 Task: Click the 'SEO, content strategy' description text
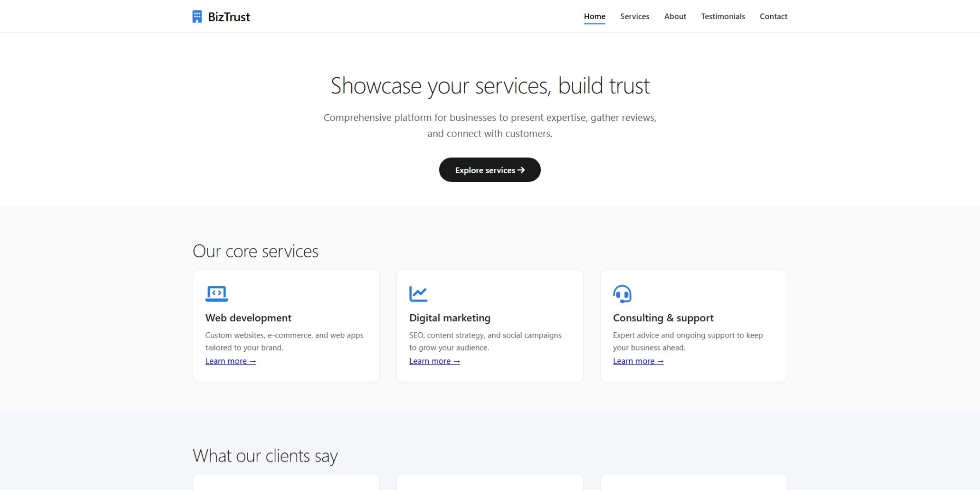tap(485, 341)
